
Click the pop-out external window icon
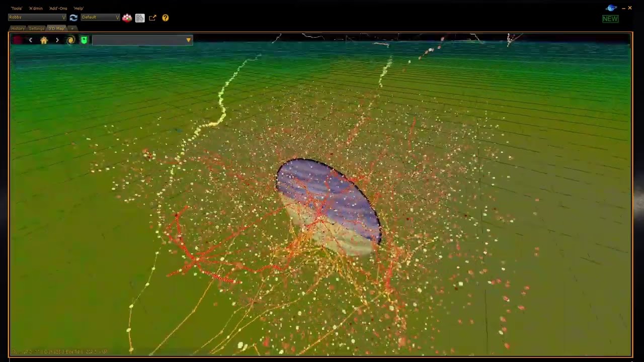click(152, 18)
